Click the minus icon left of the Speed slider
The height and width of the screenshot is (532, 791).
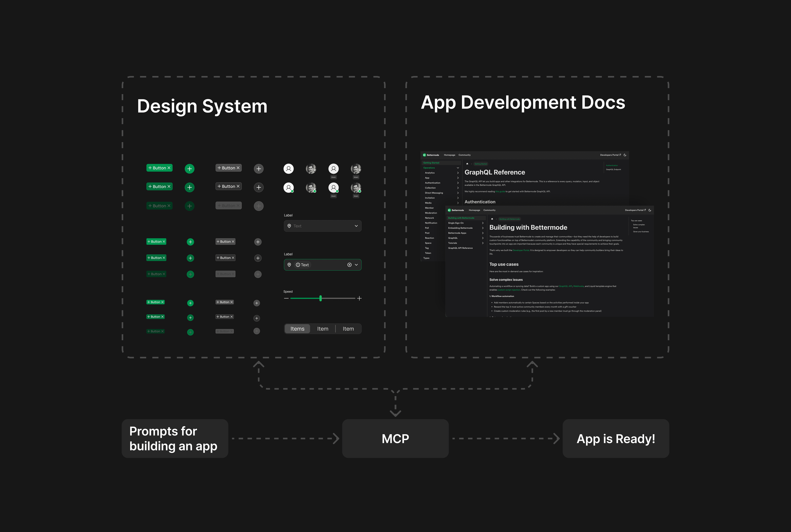[286, 298]
